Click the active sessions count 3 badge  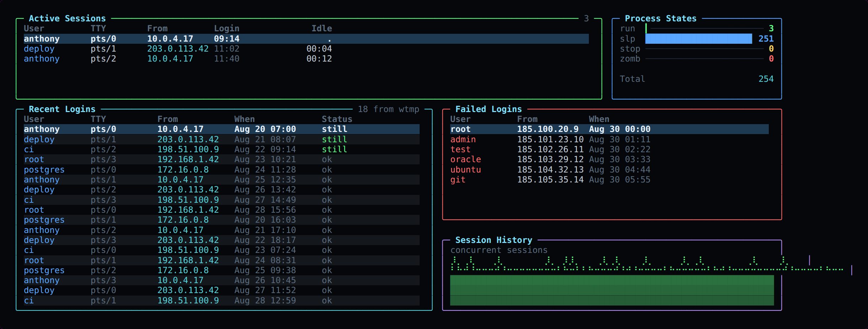click(586, 18)
